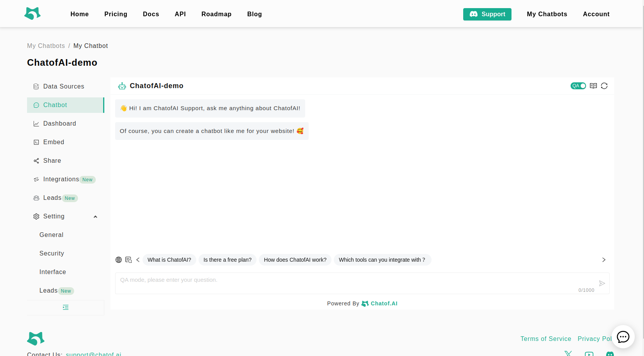Image resolution: width=644 pixels, height=356 pixels.
Task: Click the globe language icon
Action: click(x=119, y=260)
